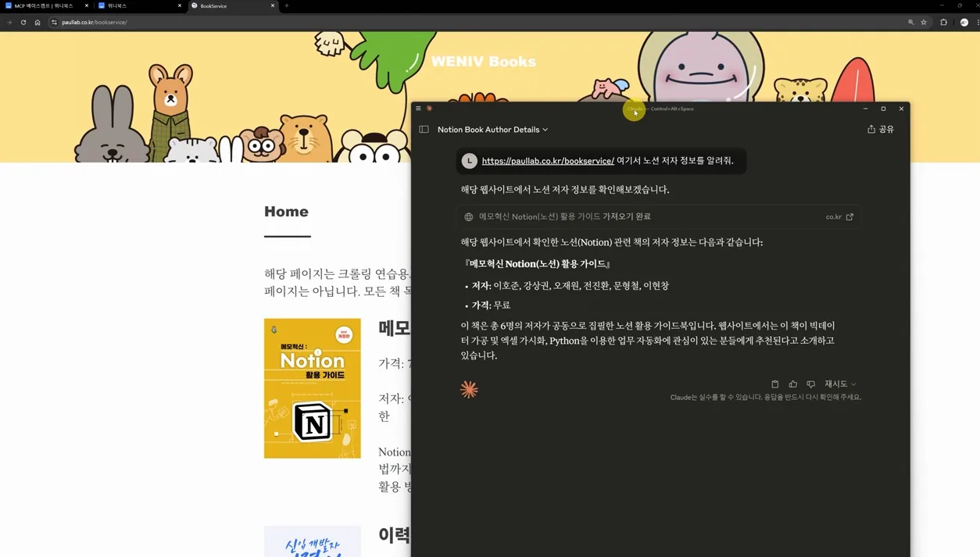This screenshot has height=557, width=980.
Task: Click the thumbs down feedback icon
Action: coord(810,384)
